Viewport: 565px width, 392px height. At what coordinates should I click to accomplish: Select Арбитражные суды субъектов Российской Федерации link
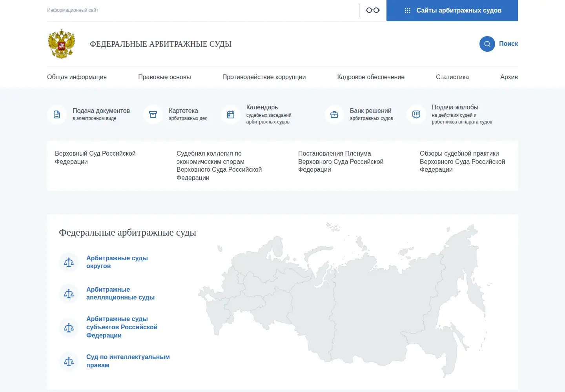(122, 327)
